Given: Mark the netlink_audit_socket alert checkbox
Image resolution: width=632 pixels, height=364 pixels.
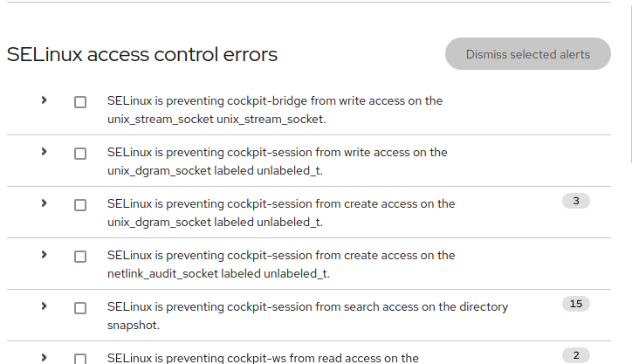Looking at the screenshot, I should point(80,257).
